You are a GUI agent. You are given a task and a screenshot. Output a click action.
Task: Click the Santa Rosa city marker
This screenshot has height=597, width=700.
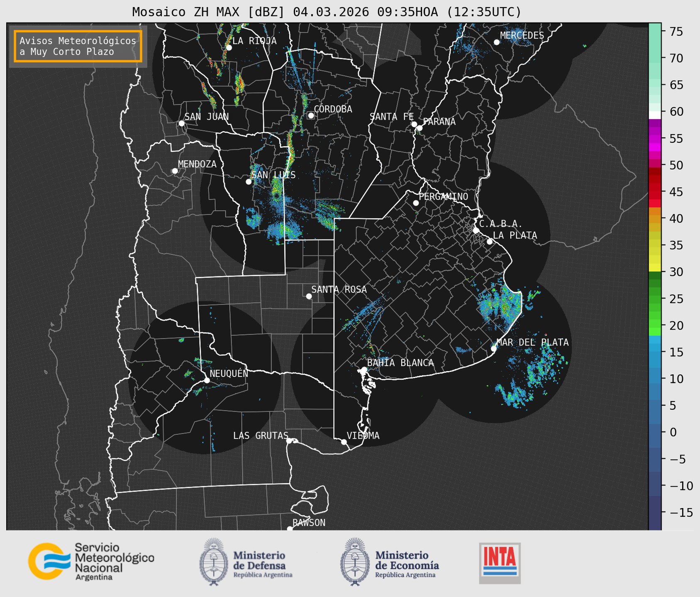click(x=309, y=296)
